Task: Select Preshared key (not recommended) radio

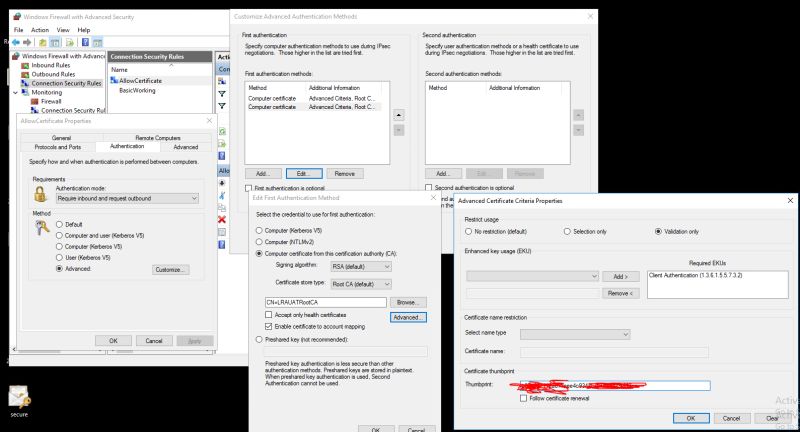Action: [x=259, y=339]
